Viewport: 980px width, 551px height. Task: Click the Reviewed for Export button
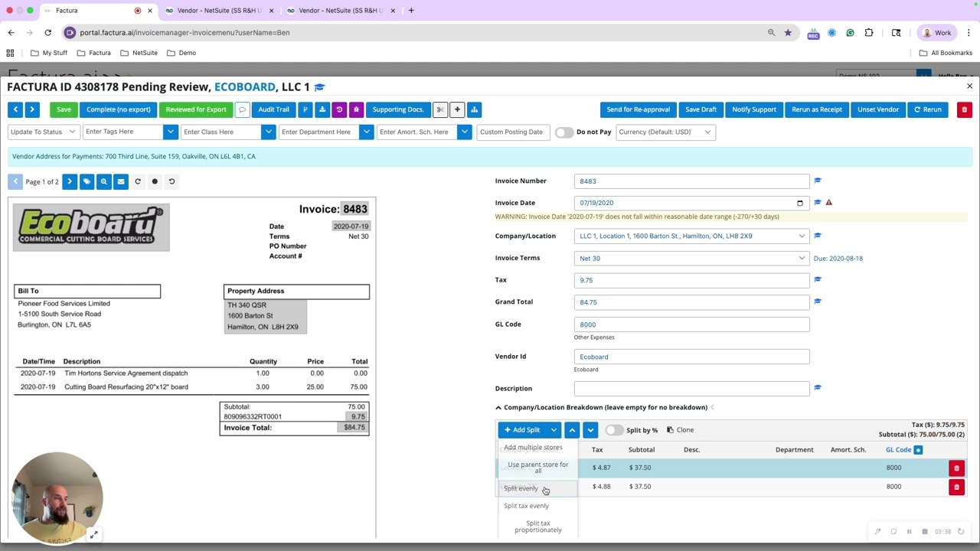(196, 109)
